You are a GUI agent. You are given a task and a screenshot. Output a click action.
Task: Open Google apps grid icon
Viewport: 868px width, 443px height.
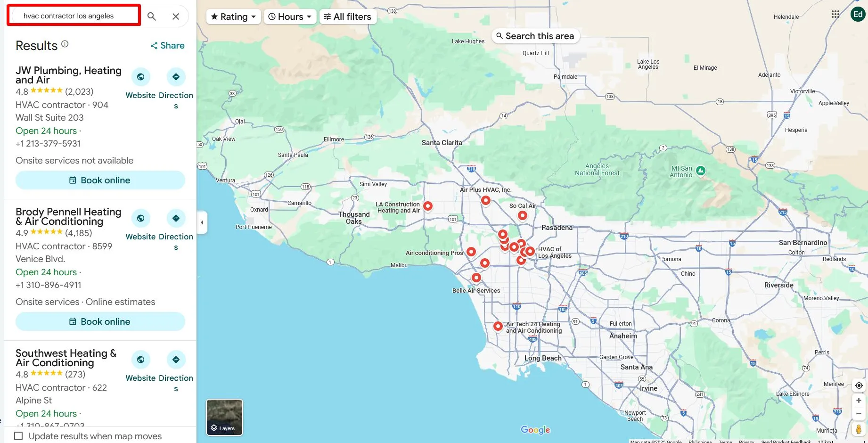point(835,14)
